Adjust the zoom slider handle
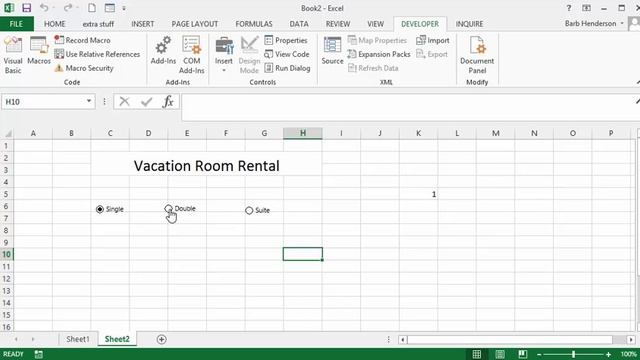 click(573, 354)
